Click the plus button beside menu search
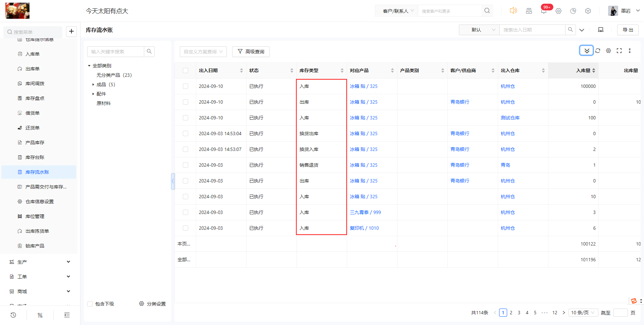This screenshot has width=644, height=325. (x=71, y=32)
